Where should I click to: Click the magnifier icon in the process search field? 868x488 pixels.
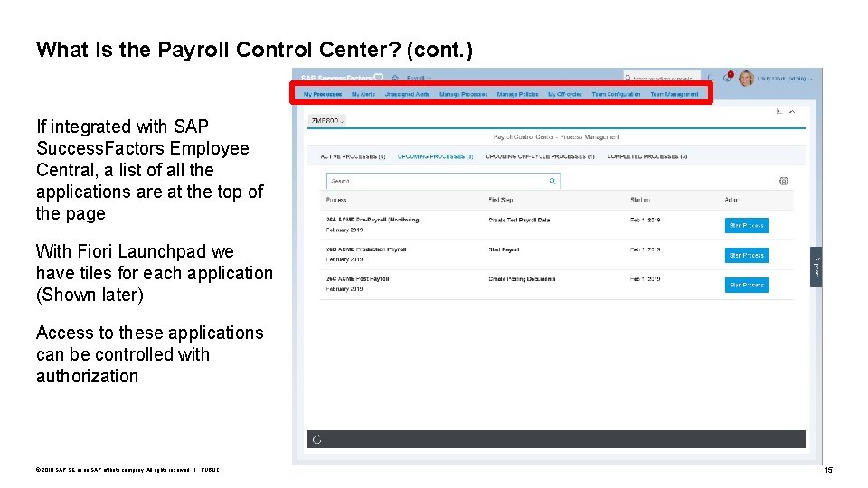552,181
